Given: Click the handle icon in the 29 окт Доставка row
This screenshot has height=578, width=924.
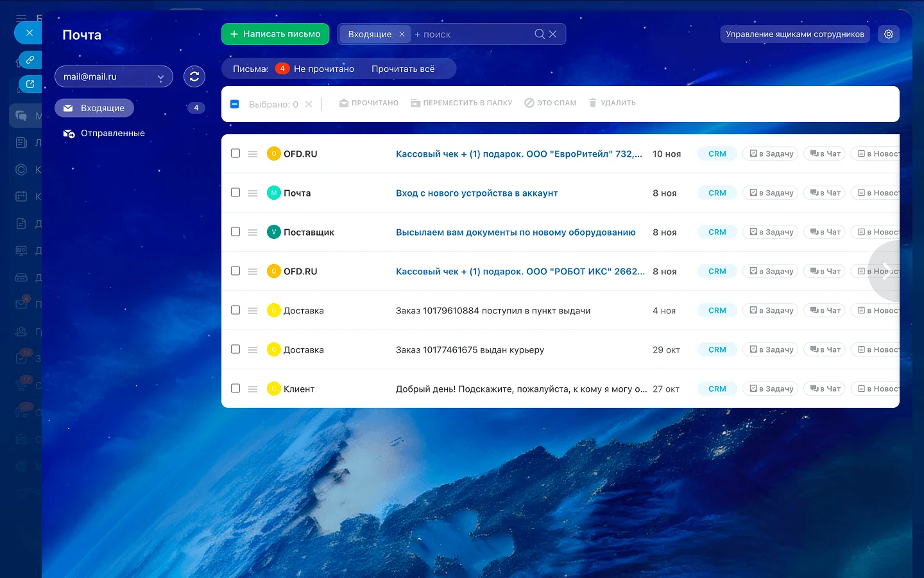Looking at the screenshot, I should pyautogui.click(x=253, y=350).
